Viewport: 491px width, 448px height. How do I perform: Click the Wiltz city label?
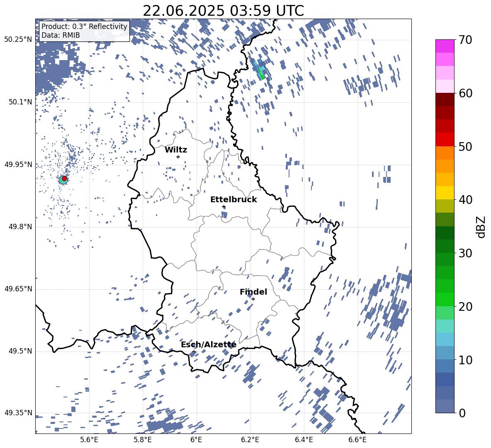176,150
